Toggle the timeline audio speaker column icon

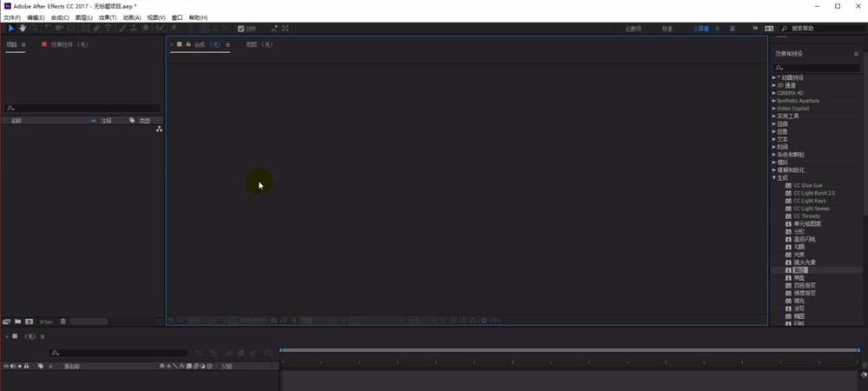click(x=13, y=366)
